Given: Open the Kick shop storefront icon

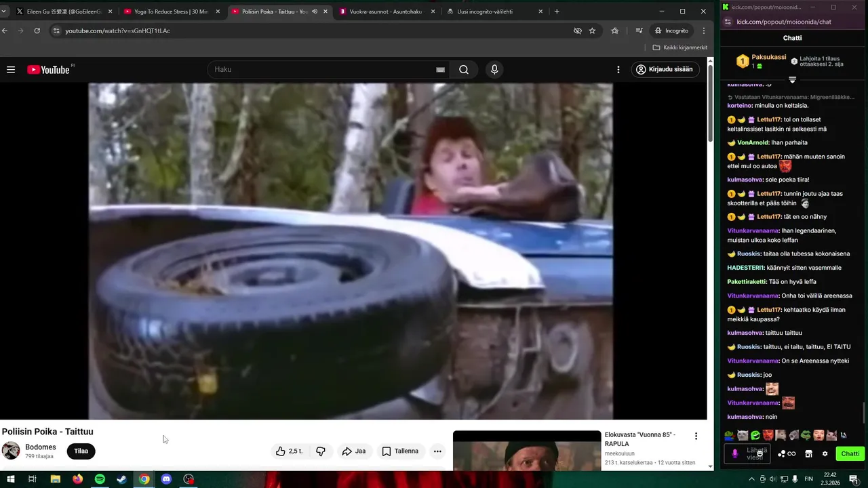Looking at the screenshot, I should pos(808,454).
